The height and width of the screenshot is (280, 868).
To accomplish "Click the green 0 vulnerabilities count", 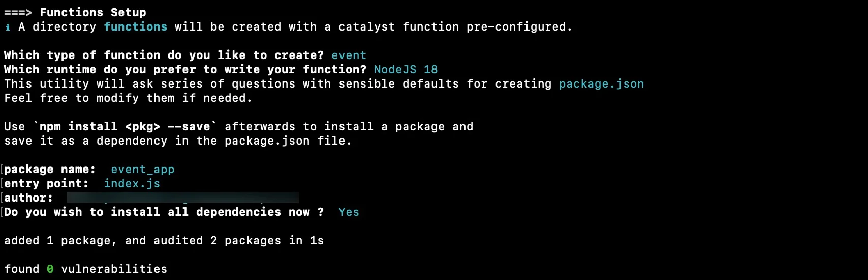I will pyautogui.click(x=50, y=269).
